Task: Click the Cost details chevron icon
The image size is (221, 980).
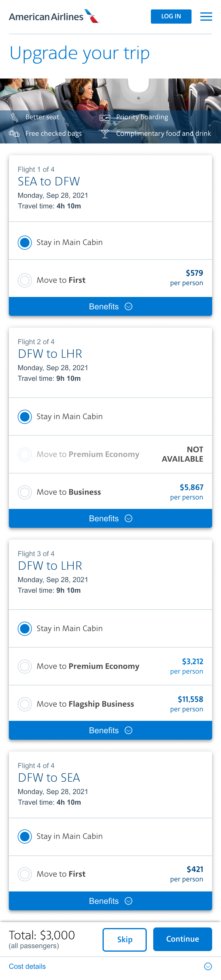Action: pos(208,966)
